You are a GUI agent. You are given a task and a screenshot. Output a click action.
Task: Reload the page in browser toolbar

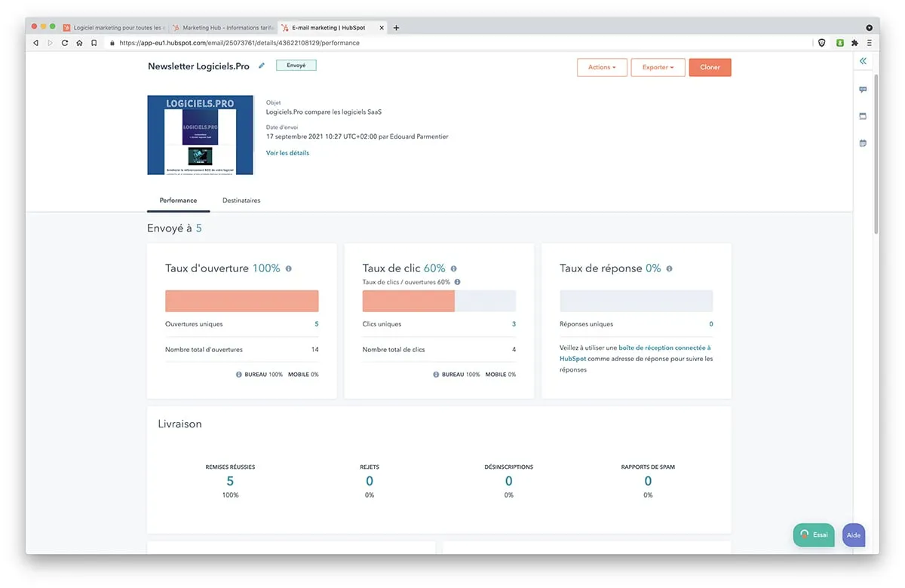click(65, 43)
